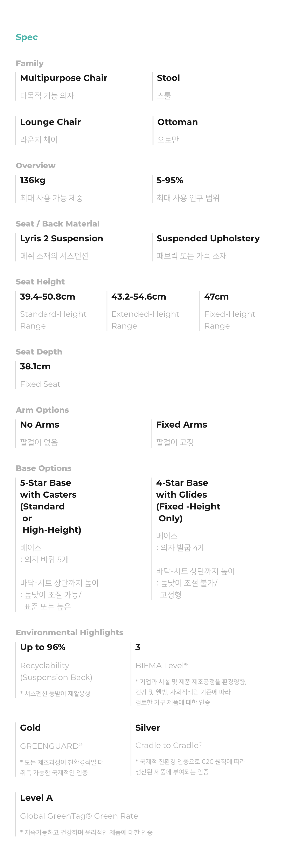
Task: Click the 38.1cm seat depth value
Action: click(35, 366)
